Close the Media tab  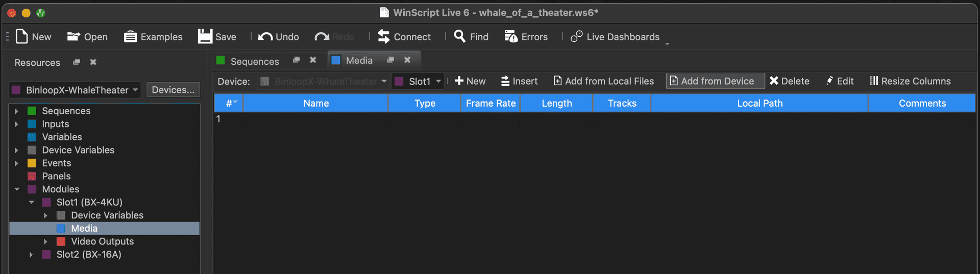(407, 60)
